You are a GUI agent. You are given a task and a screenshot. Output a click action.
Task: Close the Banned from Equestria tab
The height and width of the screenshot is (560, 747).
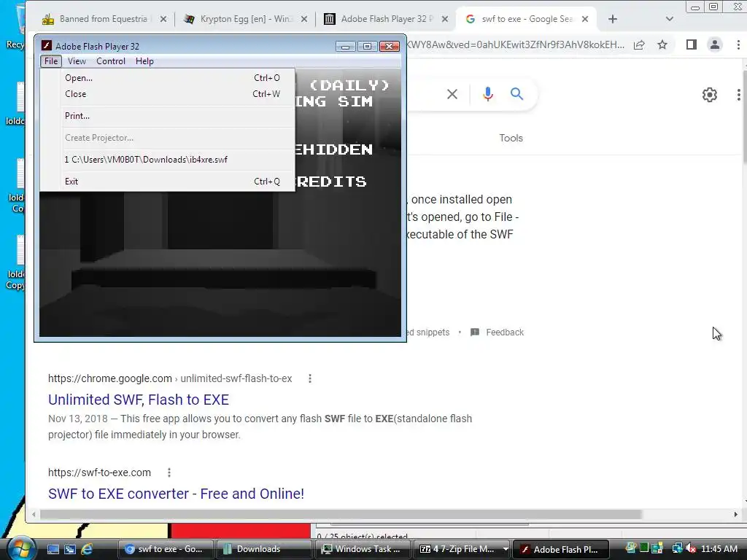click(163, 19)
